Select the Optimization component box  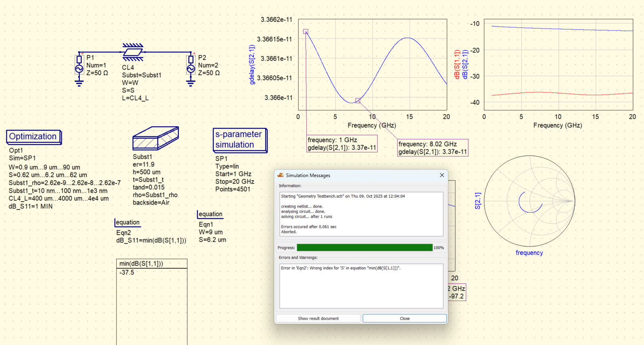pyautogui.click(x=33, y=137)
